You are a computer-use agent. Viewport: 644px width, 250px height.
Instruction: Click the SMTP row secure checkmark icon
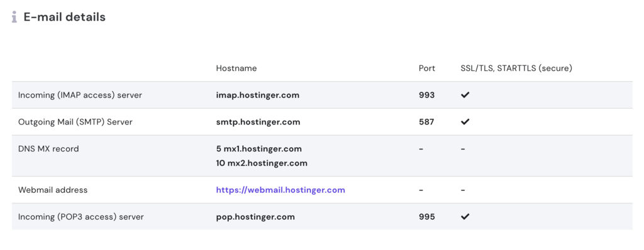[x=465, y=122]
